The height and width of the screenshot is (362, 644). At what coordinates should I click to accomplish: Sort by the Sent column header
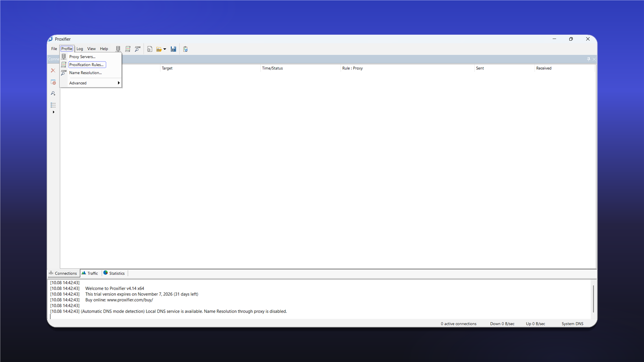click(504, 68)
